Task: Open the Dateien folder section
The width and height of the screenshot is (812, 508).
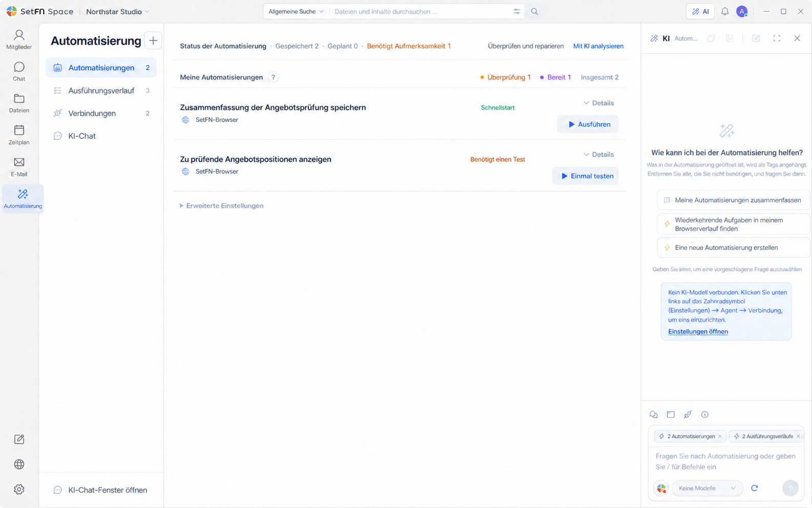Action: click(x=19, y=103)
